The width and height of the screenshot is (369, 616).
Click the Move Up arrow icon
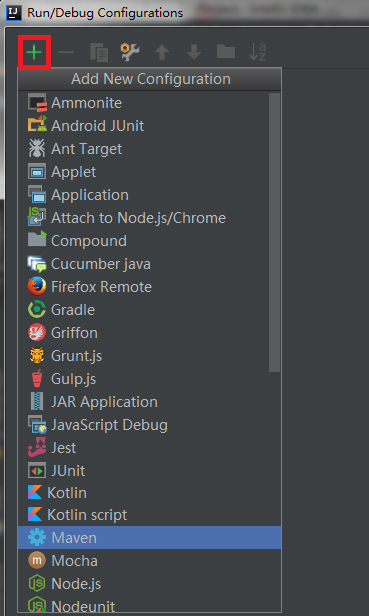click(x=162, y=52)
